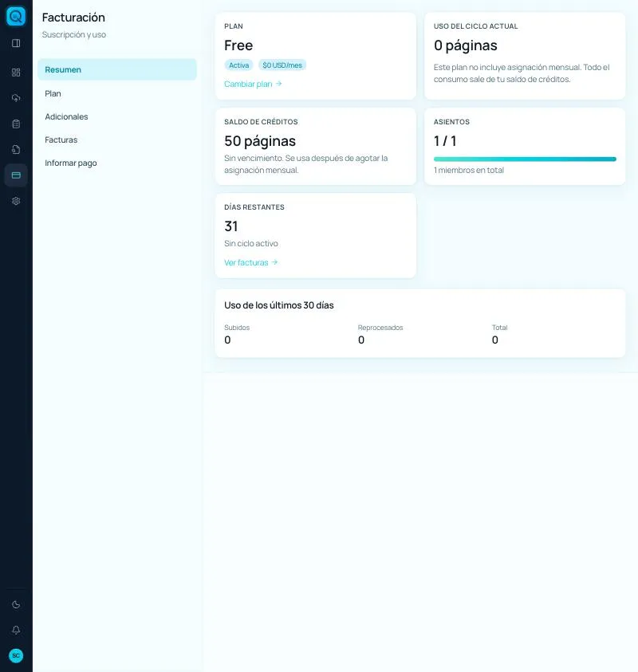Select the Resumen menu item
The width and height of the screenshot is (638, 672).
[x=117, y=70]
